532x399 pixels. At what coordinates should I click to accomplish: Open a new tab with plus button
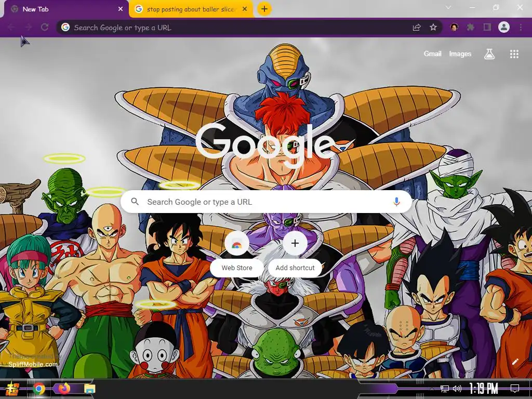click(264, 9)
